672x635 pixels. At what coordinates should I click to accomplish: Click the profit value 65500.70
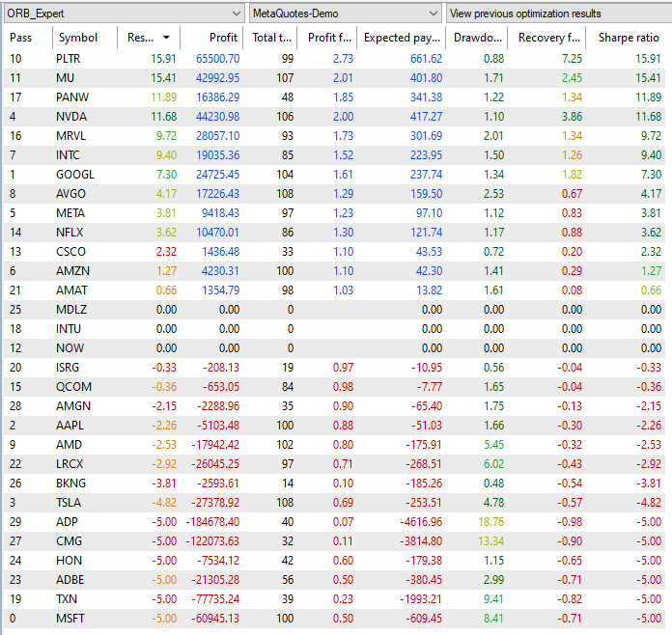coord(217,58)
